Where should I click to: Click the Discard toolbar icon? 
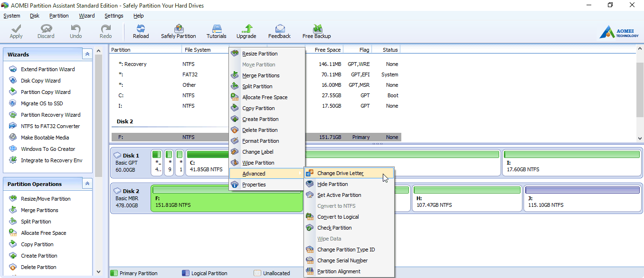[x=46, y=31]
